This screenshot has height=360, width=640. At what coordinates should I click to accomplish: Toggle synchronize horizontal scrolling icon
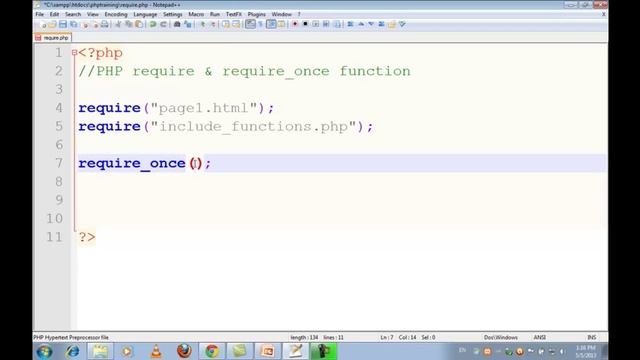[236, 24]
